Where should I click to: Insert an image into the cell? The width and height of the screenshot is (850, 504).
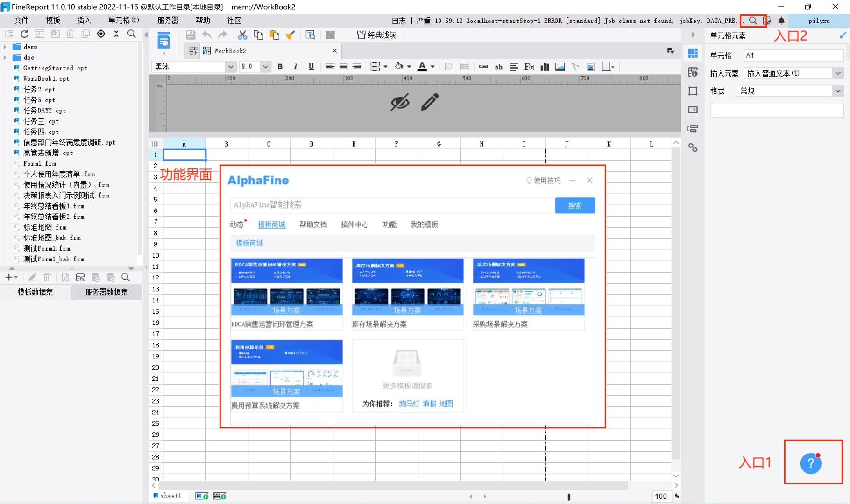click(560, 67)
